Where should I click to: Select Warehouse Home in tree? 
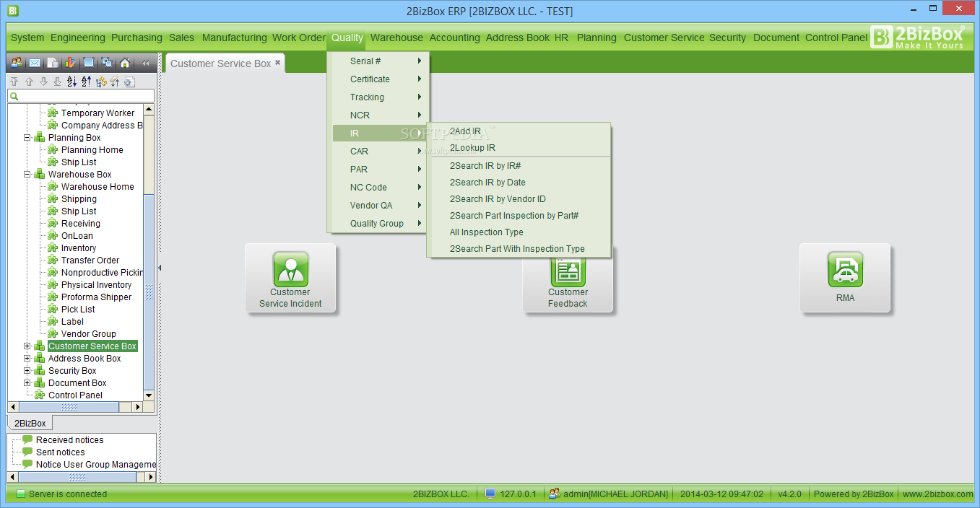tap(97, 187)
